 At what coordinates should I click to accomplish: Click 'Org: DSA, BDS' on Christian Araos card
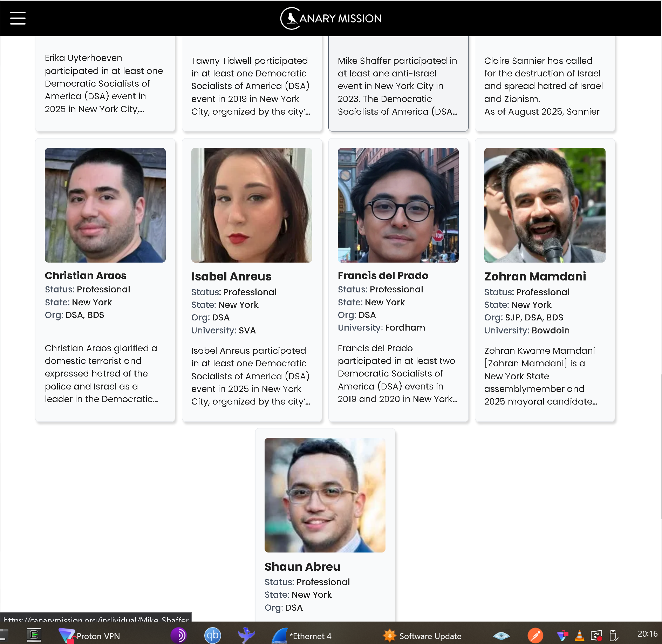[x=75, y=315]
